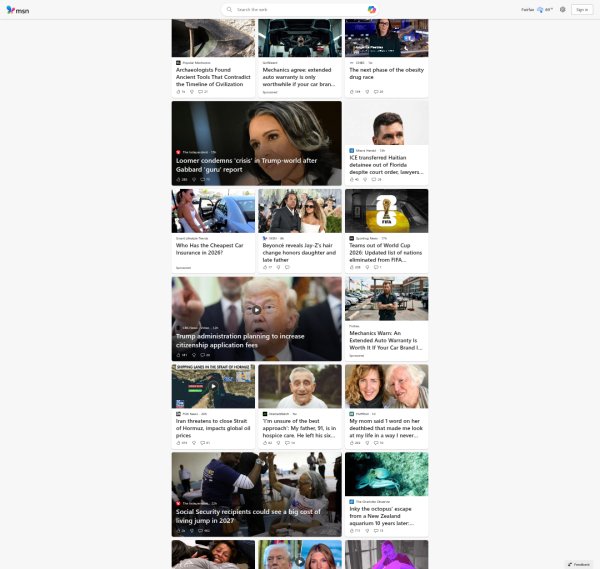Open Mechanics agree extended auto warranty ad
Image resolution: width=600 pixels, height=569 pixels.
point(299,77)
